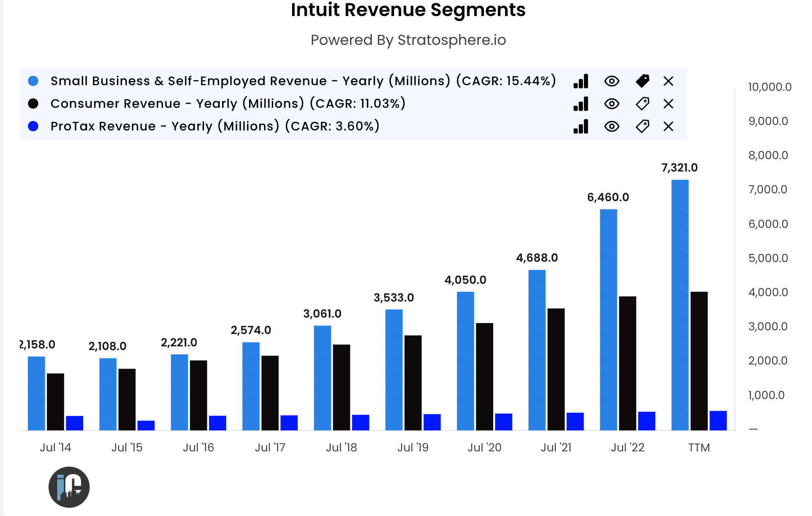
Task: Click the TTM Small Business bar labeled 7,321.0
Action: coord(680,304)
